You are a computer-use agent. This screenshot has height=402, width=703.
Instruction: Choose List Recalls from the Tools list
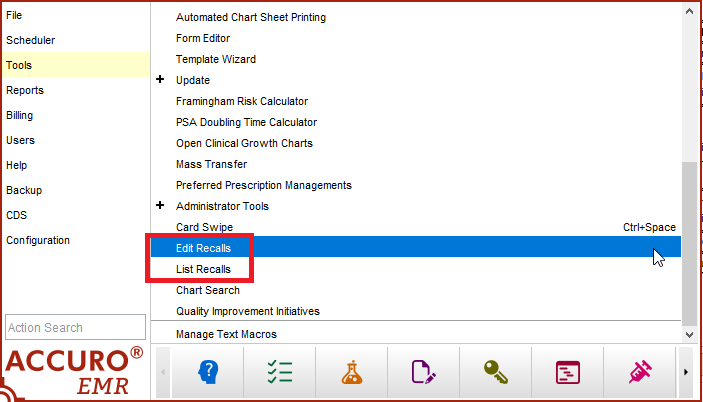[x=203, y=269]
